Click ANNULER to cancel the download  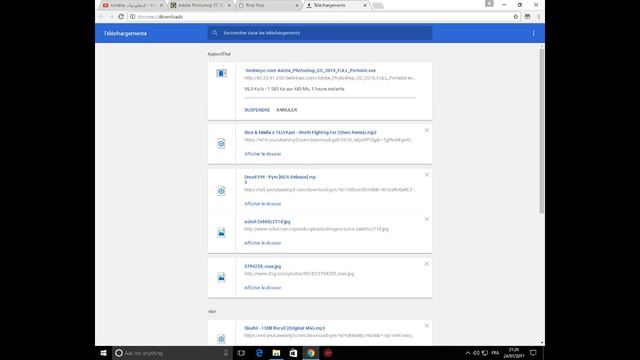[287, 110]
